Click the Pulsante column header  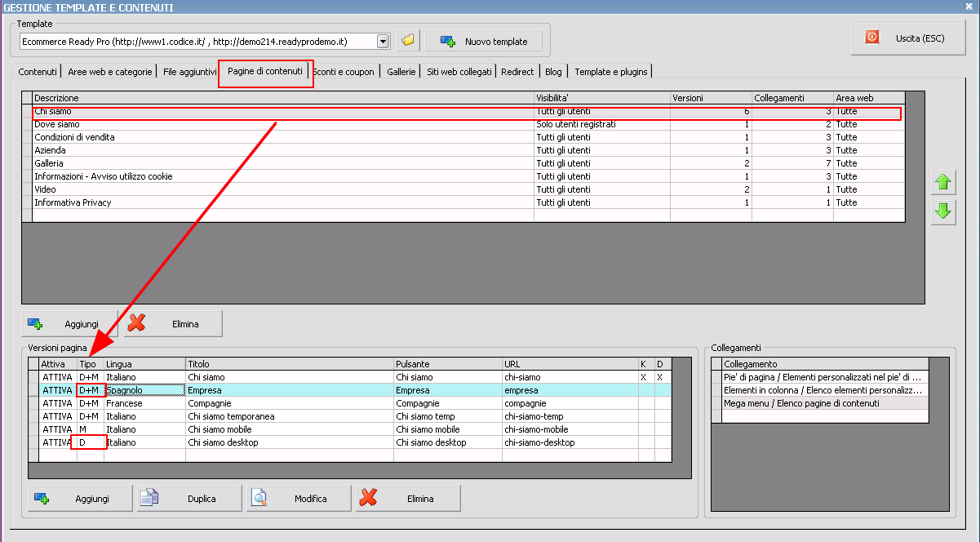click(x=448, y=364)
